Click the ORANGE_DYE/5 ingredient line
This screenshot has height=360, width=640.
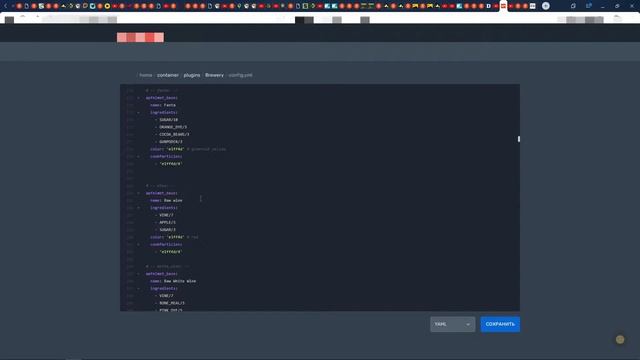[173, 127]
